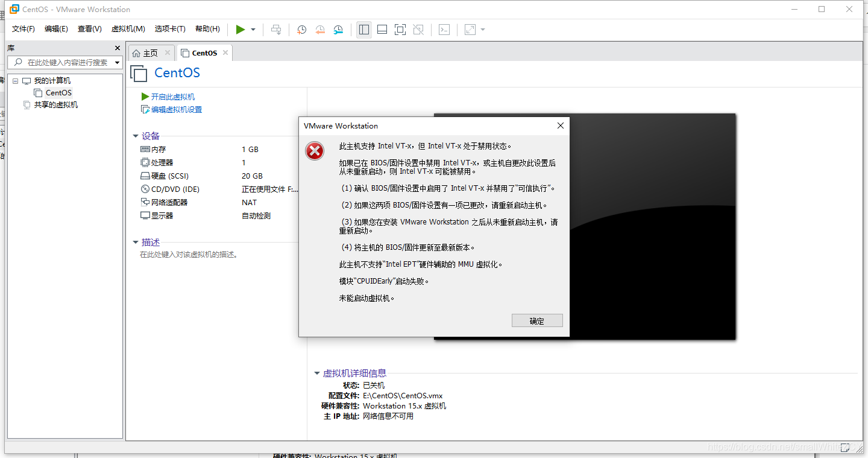Image resolution: width=868 pixels, height=458 pixels.
Task: Collapse the 描述 section
Action: pos(136,243)
